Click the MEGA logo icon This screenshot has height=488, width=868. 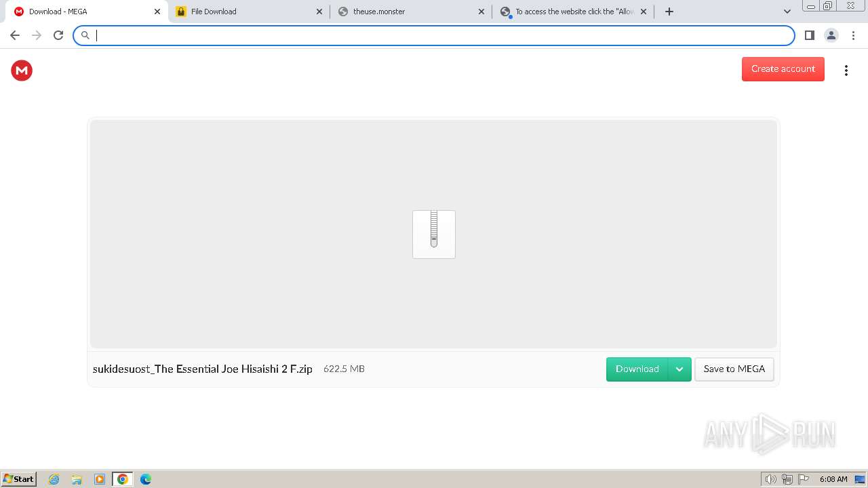click(22, 70)
